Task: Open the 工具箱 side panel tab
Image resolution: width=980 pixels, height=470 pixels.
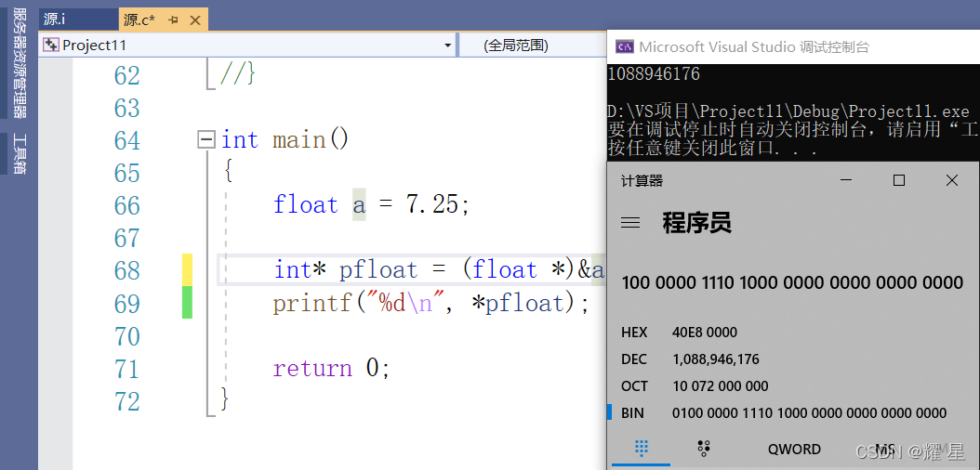Action: [19, 153]
